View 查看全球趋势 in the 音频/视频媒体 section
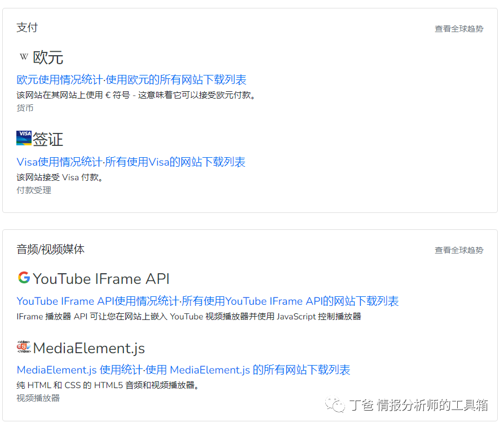 tap(459, 250)
